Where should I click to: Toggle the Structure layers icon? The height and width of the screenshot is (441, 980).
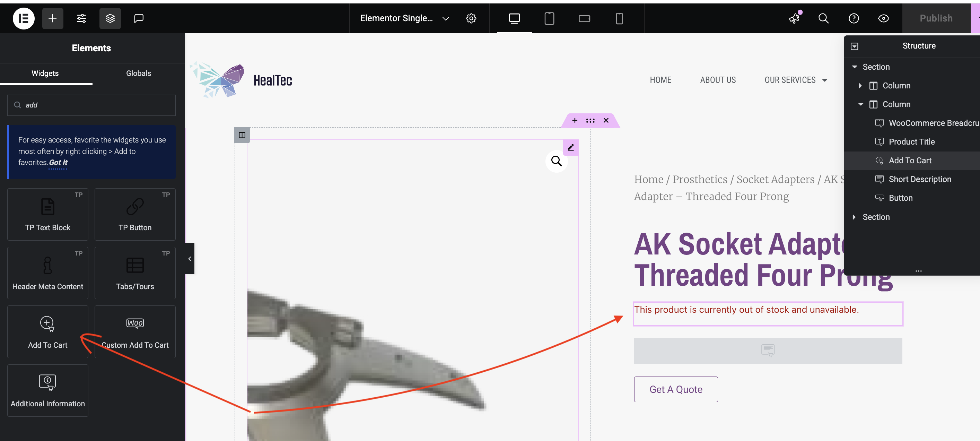click(x=110, y=18)
